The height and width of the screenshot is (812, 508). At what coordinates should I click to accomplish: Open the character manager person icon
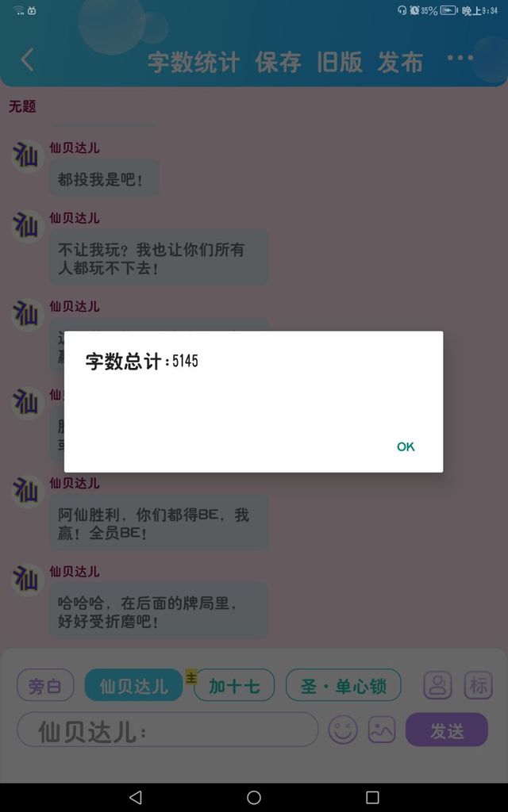438,686
